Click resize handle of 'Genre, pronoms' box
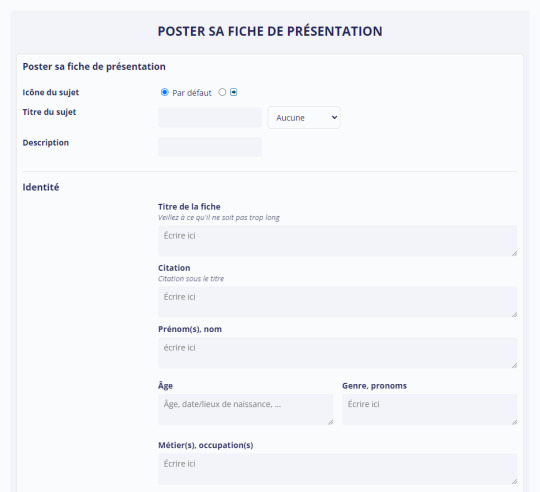Viewport: 540px width, 492px height. click(514, 422)
